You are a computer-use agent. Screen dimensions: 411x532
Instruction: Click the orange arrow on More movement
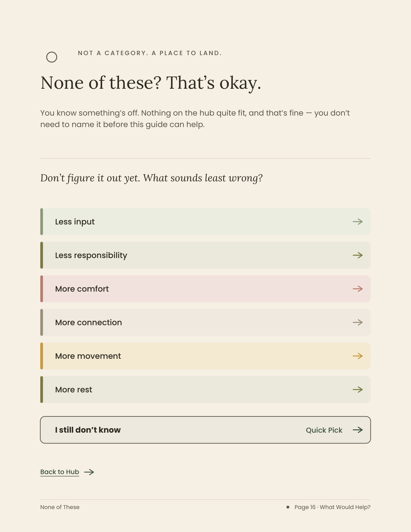(358, 356)
